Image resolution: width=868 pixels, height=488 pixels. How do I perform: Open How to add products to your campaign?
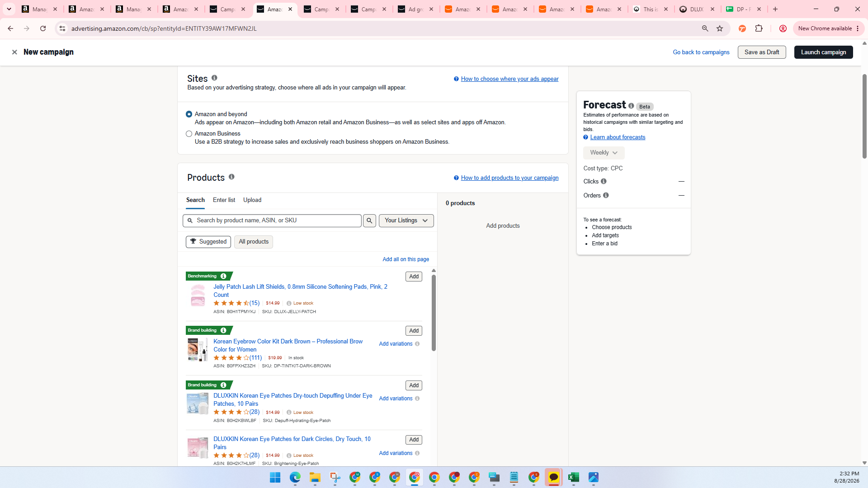coord(509,178)
